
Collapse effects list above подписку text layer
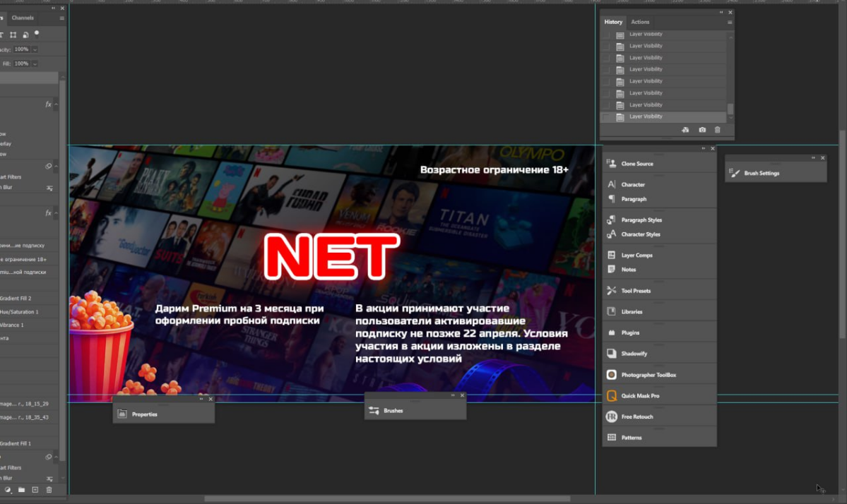coord(57,213)
